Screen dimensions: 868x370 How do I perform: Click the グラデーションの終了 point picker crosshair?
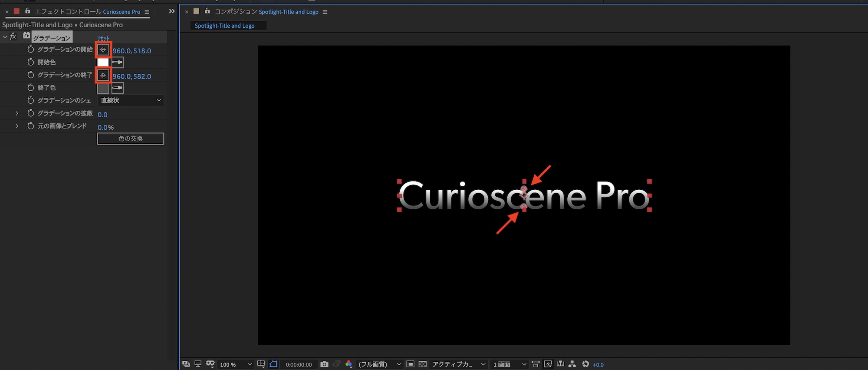pos(103,75)
